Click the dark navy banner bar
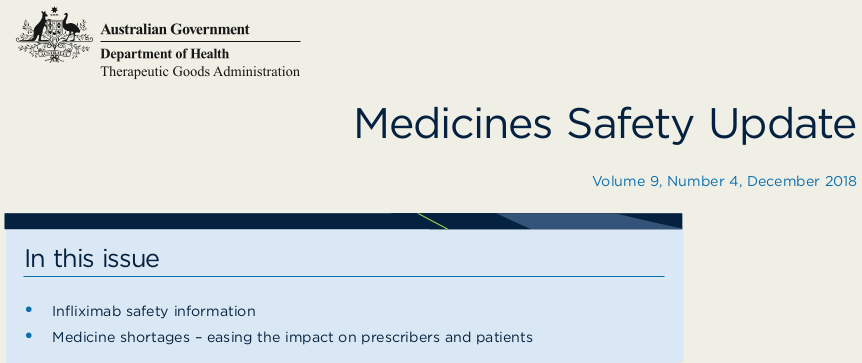This screenshot has height=363, width=862. point(343,221)
